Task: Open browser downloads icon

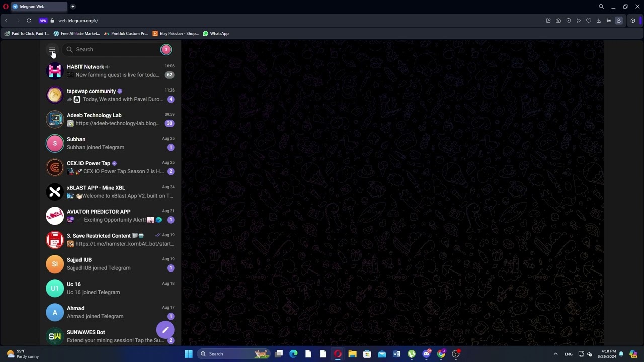Action: click(599, 21)
